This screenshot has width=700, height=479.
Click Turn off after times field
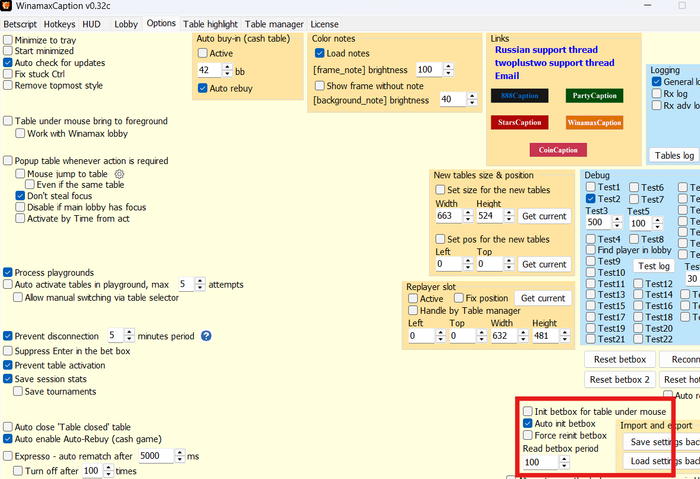click(x=93, y=471)
